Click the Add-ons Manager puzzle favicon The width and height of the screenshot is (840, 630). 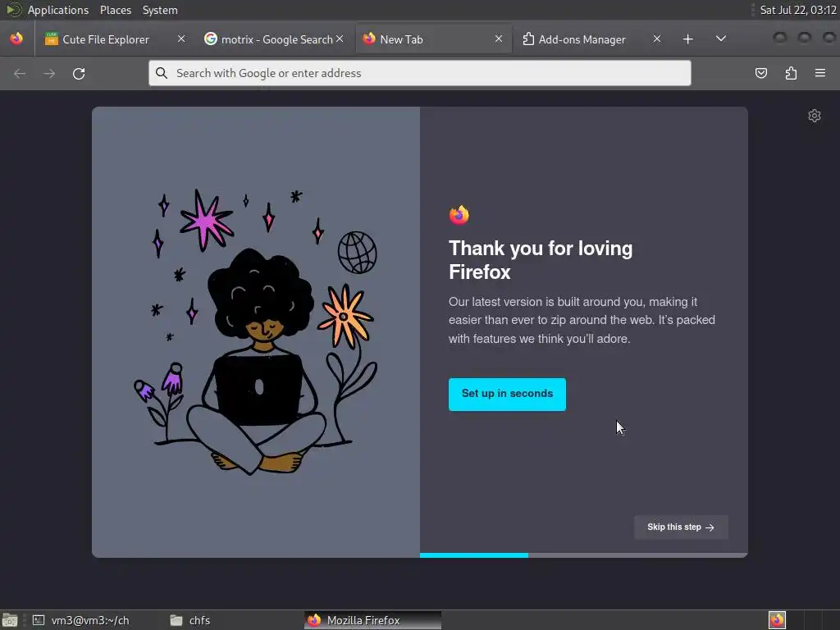(528, 39)
